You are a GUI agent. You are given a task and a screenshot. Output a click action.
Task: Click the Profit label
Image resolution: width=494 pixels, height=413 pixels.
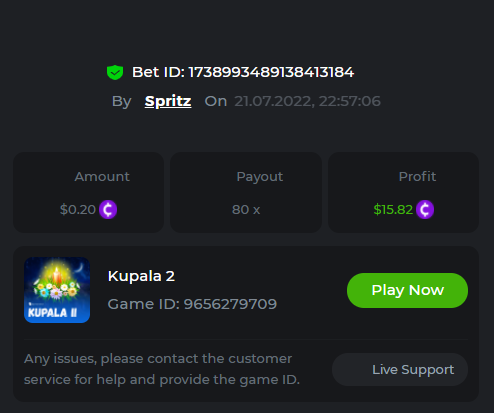(x=417, y=176)
